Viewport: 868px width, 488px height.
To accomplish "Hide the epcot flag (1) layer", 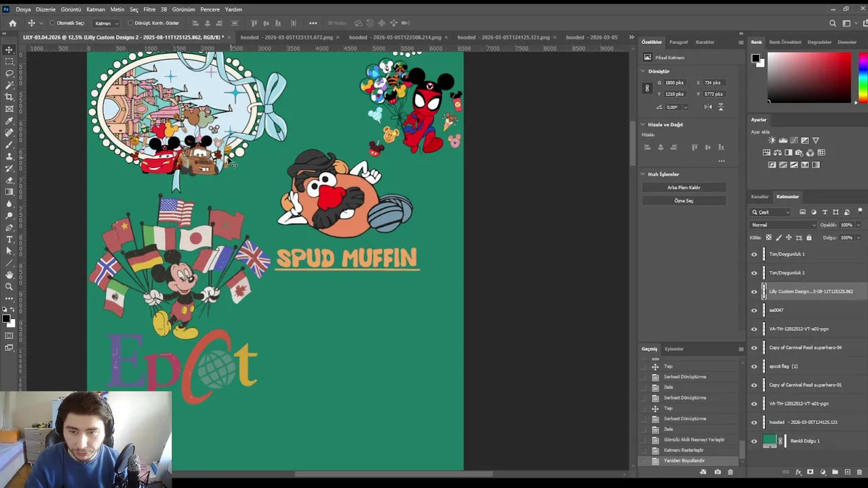I will click(754, 366).
